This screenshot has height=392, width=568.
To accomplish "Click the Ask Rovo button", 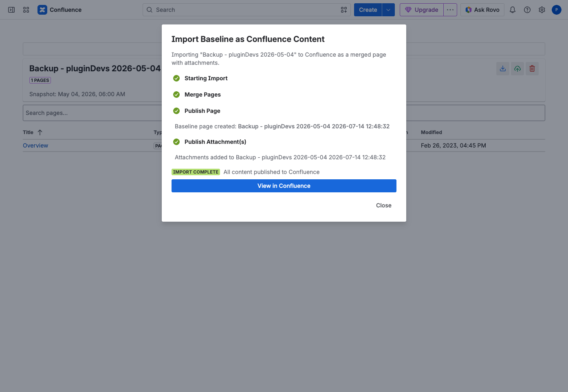I will pos(482,10).
